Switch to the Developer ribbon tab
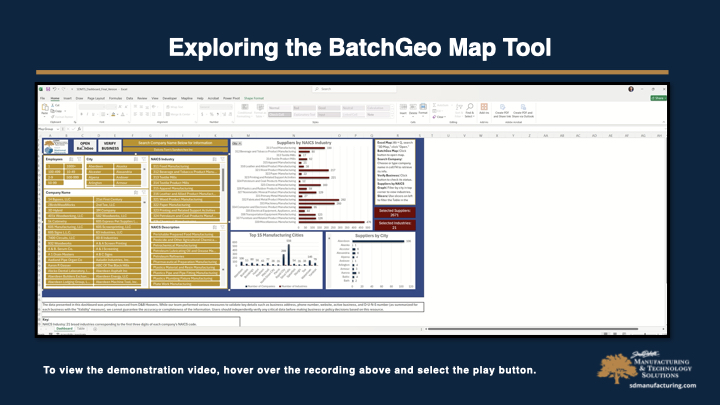The width and height of the screenshot is (720, 405). pyautogui.click(x=169, y=98)
